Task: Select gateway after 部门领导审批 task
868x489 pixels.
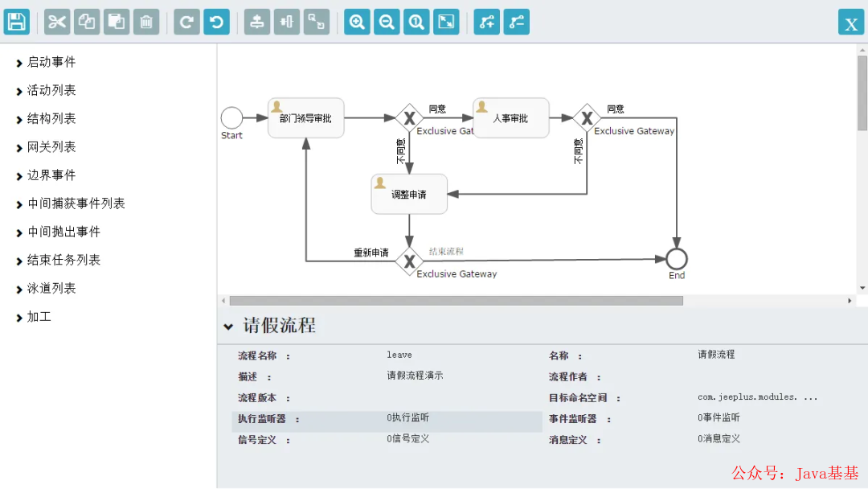Action: [x=409, y=118]
